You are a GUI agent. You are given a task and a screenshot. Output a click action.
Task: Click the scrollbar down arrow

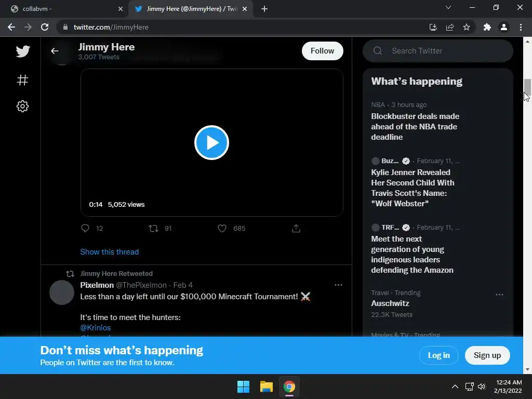coord(527,369)
